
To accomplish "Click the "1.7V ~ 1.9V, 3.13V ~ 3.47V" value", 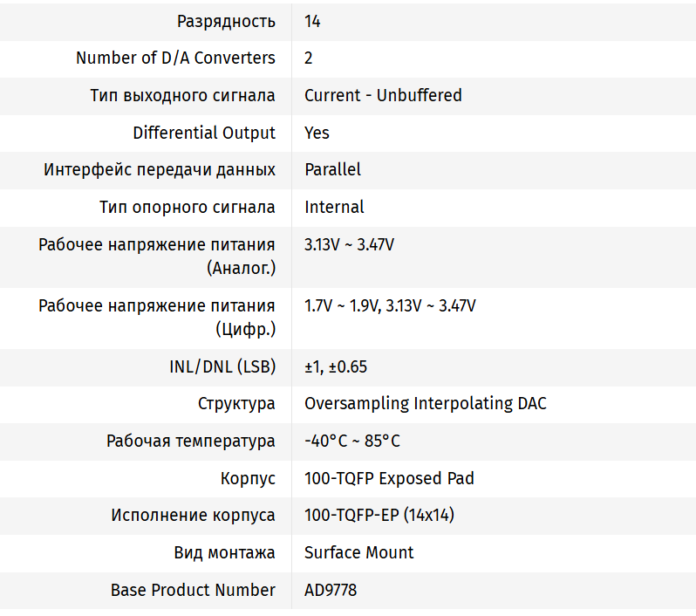I will (x=390, y=305).
